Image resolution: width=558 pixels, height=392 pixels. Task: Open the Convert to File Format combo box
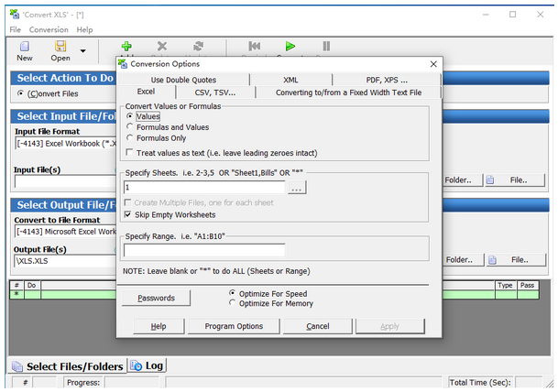(66, 232)
